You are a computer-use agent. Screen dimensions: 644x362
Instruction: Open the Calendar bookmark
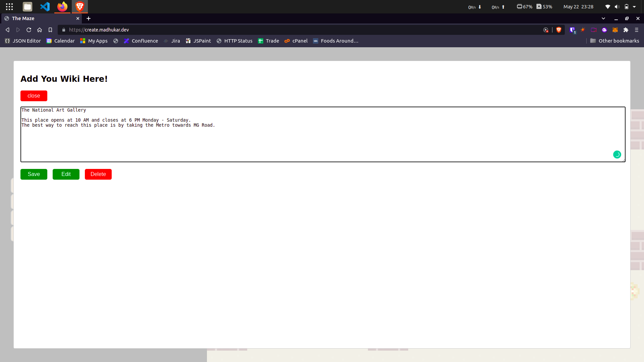[x=60, y=41]
